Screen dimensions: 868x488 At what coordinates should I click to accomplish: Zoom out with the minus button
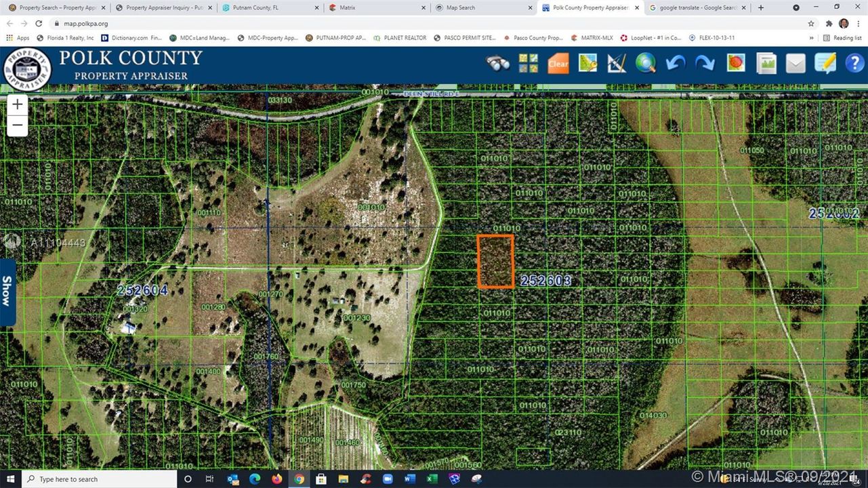pos(17,125)
